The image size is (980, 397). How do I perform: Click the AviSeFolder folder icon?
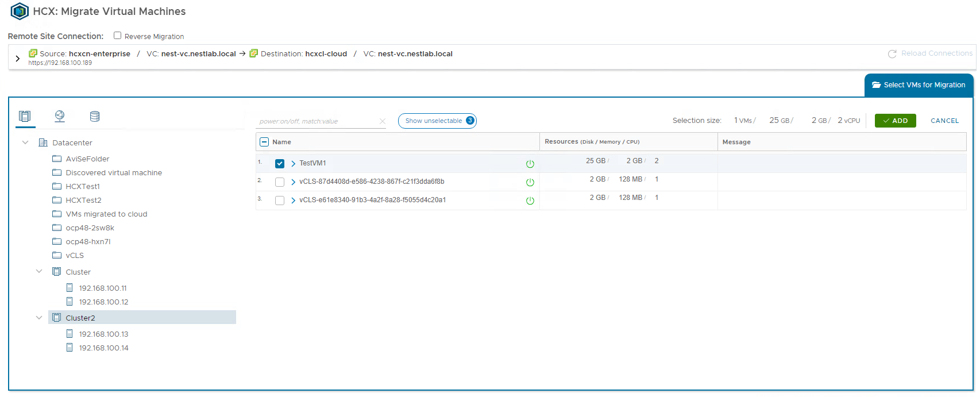[57, 159]
